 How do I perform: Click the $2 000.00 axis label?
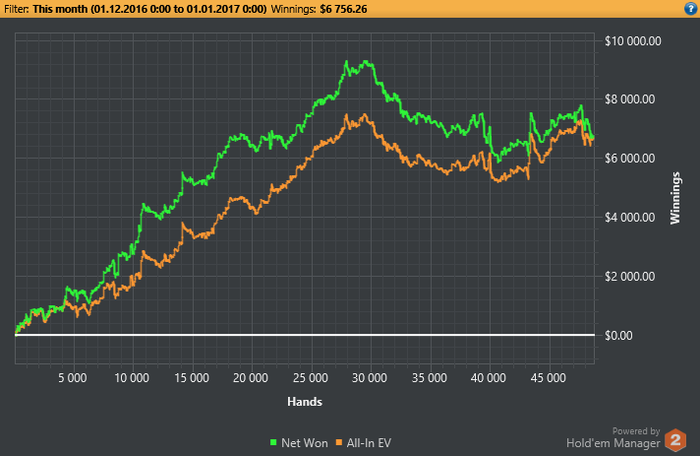pyautogui.click(x=630, y=276)
